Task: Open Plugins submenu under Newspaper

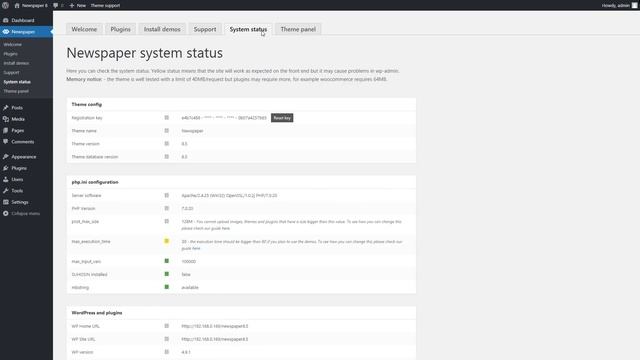Action: [x=11, y=54]
